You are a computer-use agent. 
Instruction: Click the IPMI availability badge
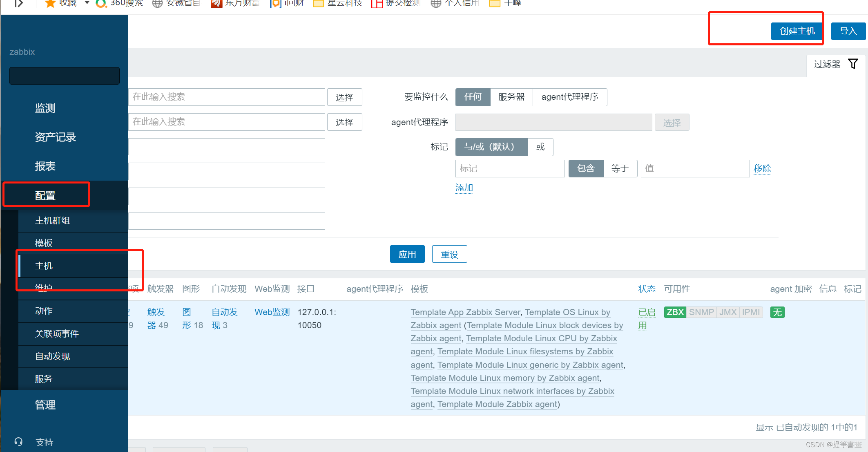coord(751,312)
